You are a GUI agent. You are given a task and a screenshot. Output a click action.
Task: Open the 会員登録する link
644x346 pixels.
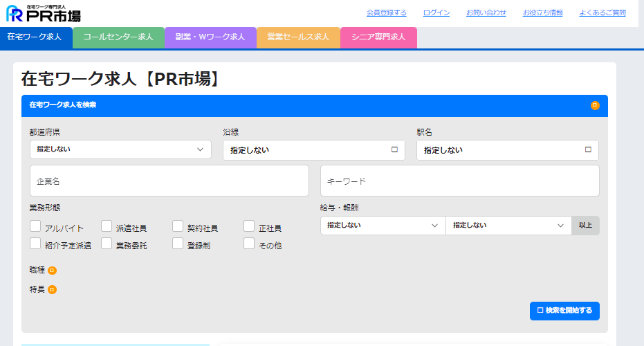pos(387,12)
